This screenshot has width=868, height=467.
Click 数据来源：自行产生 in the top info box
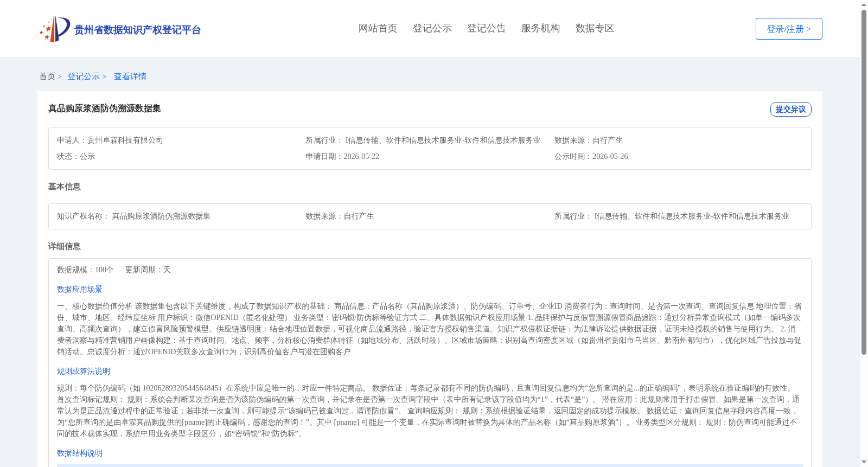click(589, 140)
